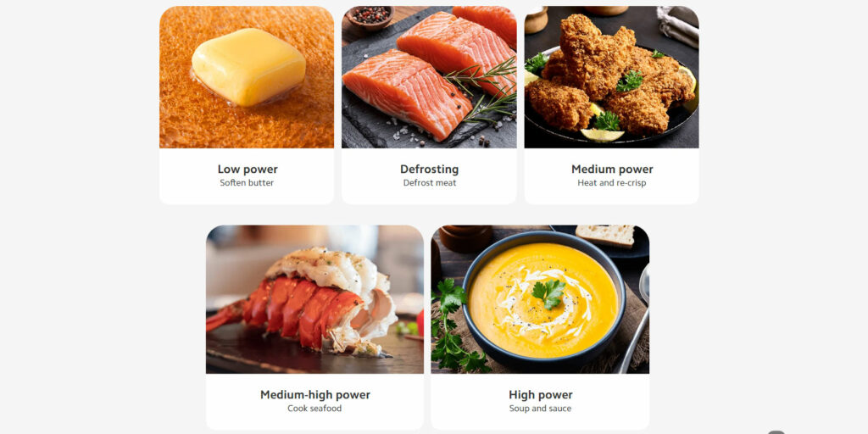The image size is (868, 434).
Task: Click the parsley garnish on the soup
Action: 548,292
